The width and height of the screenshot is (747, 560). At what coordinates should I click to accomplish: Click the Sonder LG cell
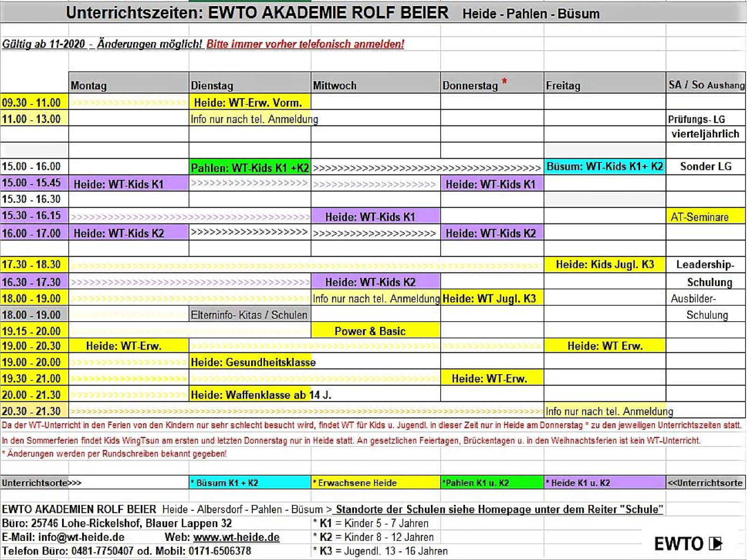(x=705, y=166)
